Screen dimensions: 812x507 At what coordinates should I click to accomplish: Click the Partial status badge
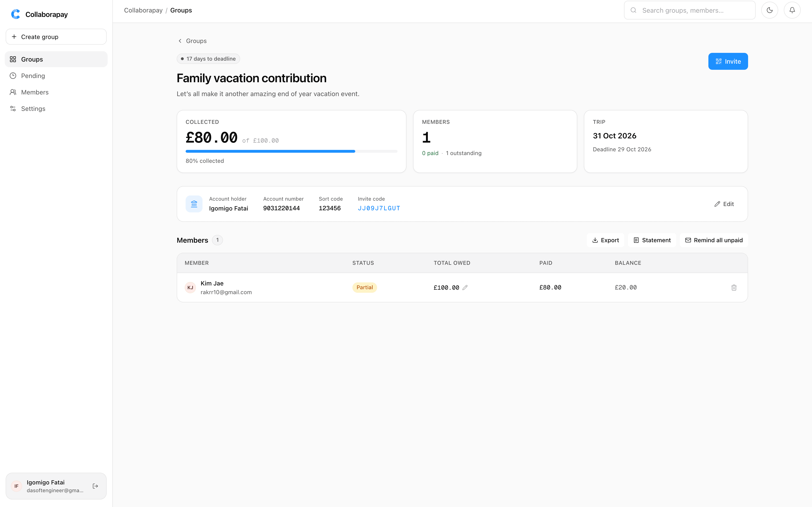(364, 287)
